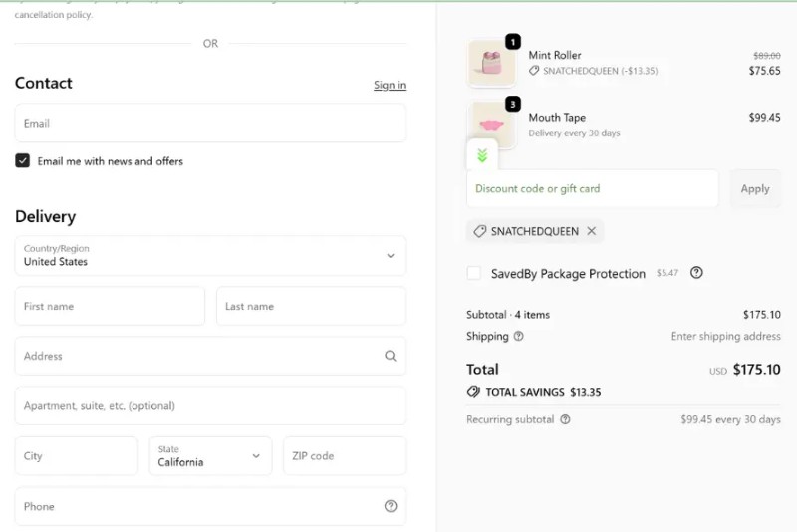This screenshot has width=797, height=532.
Task: Click the Mint Roller product name
Action: tap(555, 55)
